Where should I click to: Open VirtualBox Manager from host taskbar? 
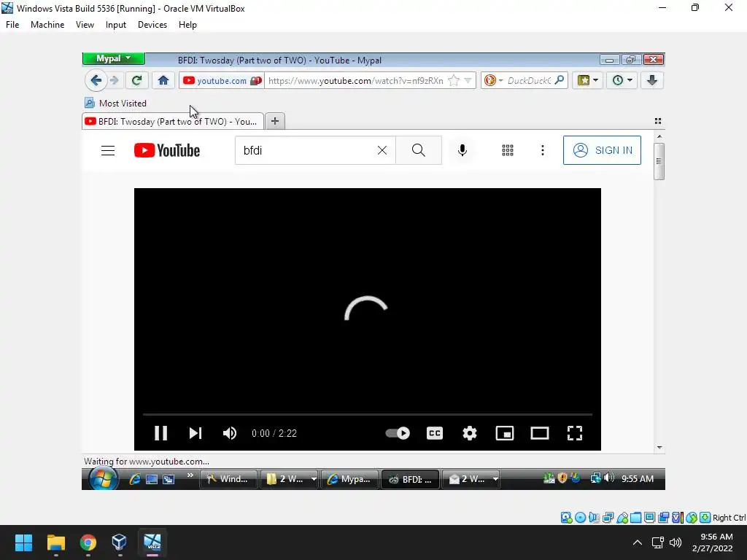pyautogui.click(x=119, y=542)
